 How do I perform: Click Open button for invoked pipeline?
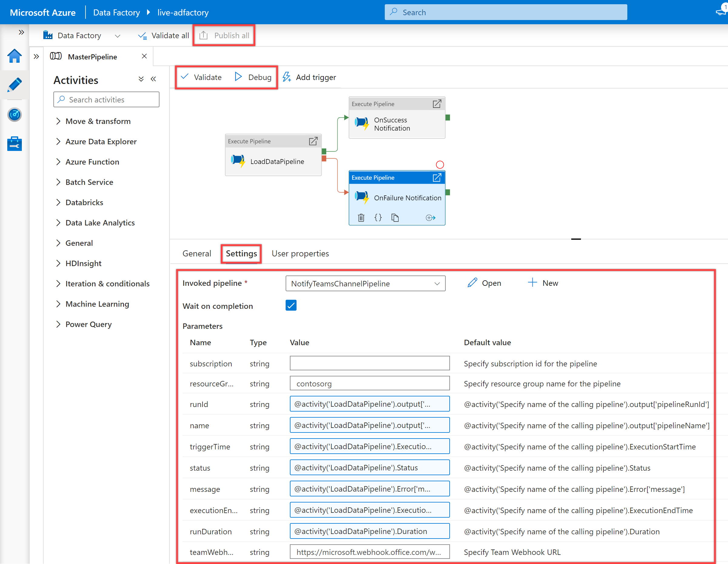485,282
